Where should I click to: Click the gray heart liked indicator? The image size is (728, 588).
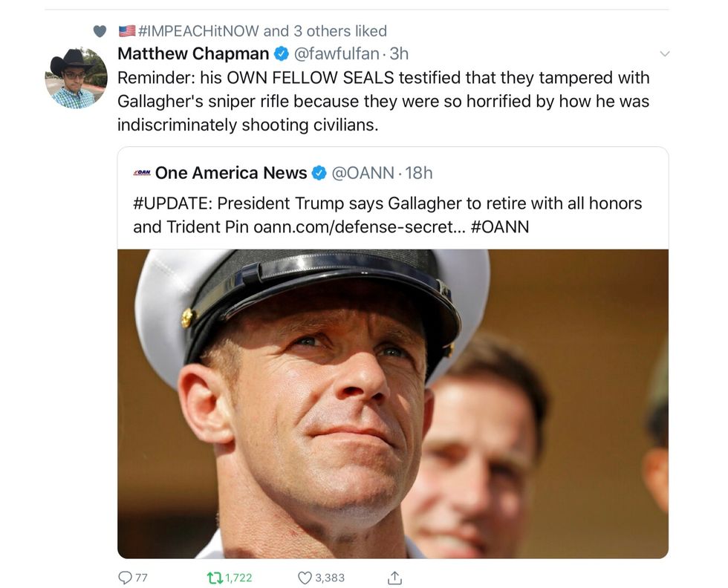[x=100, y=31]
